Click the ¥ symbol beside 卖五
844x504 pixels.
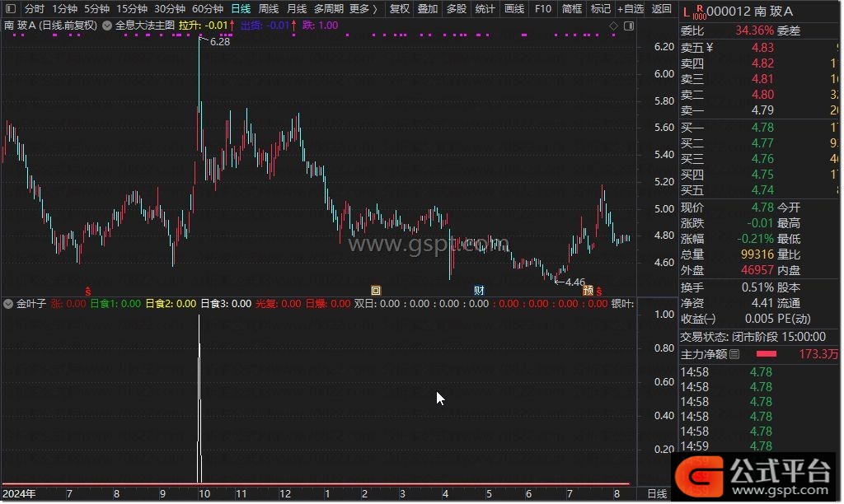(x=710, y=48)
